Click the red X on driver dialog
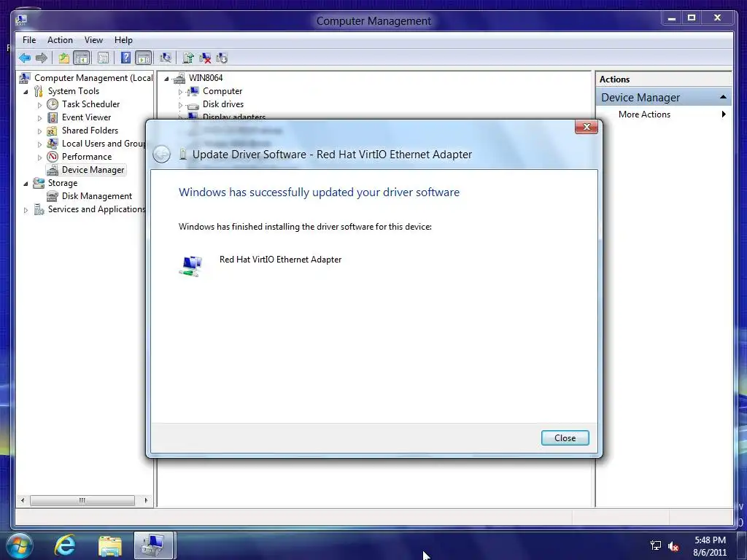This screenshot has height=560, width=747. (x=587, y=127)
